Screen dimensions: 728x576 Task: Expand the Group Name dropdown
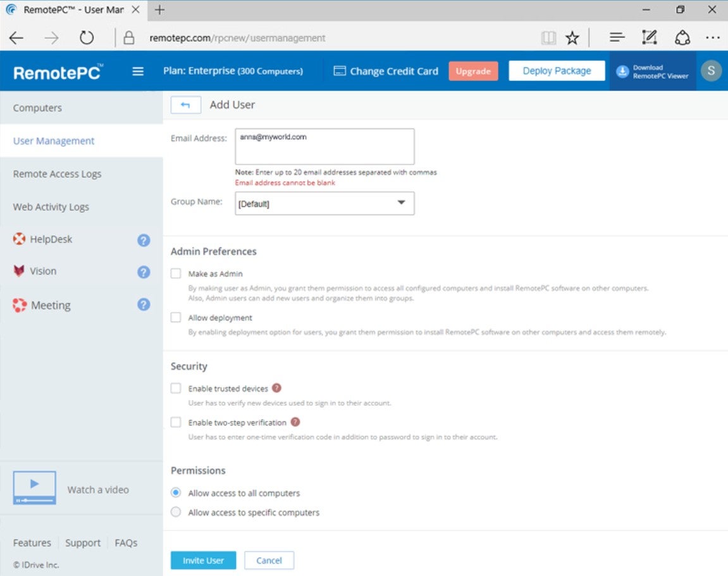324,203
